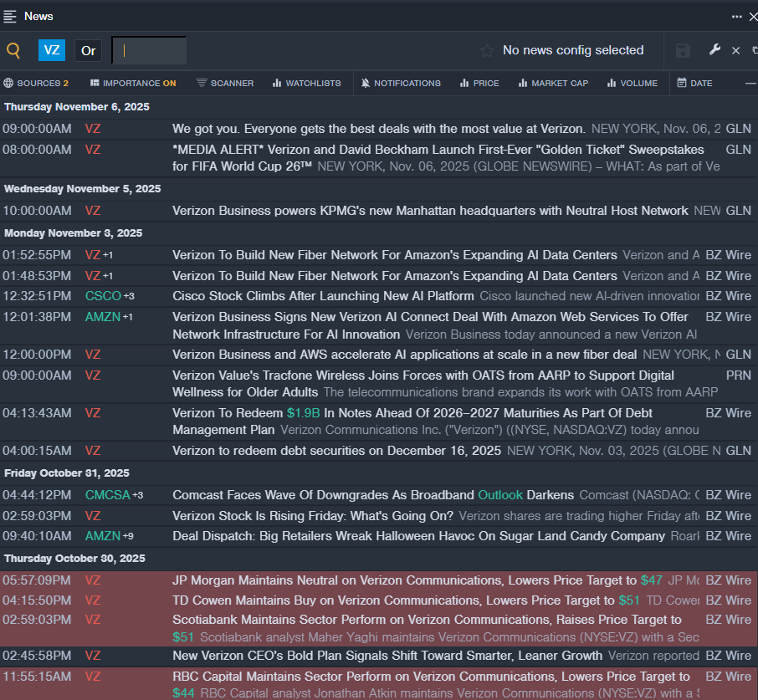
Task: Toggle the Or search operator
Action: click(89, 50)
